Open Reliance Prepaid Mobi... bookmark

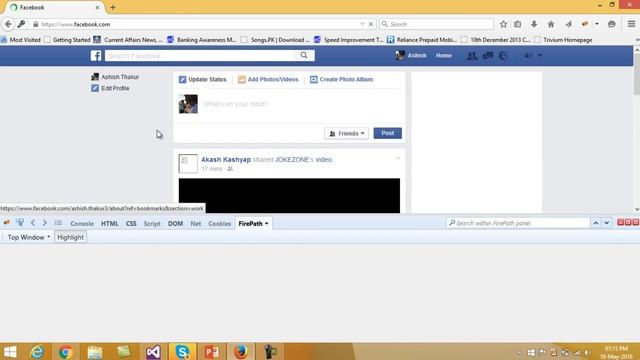(422, 40)
